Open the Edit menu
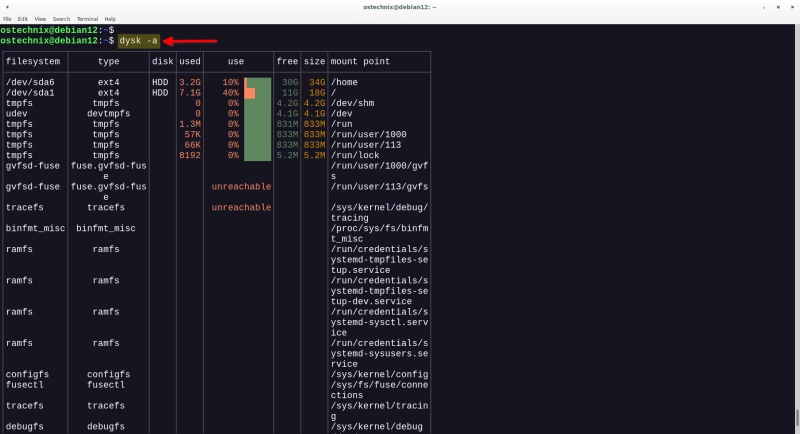800x434 pixels. click(x=22, y=19)
